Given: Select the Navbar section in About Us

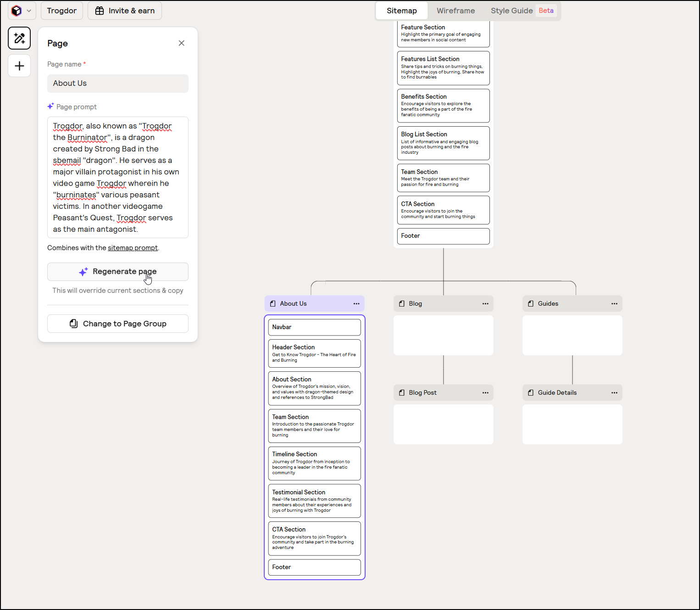Looking at the screenshot, I should [x=315, y=327].
